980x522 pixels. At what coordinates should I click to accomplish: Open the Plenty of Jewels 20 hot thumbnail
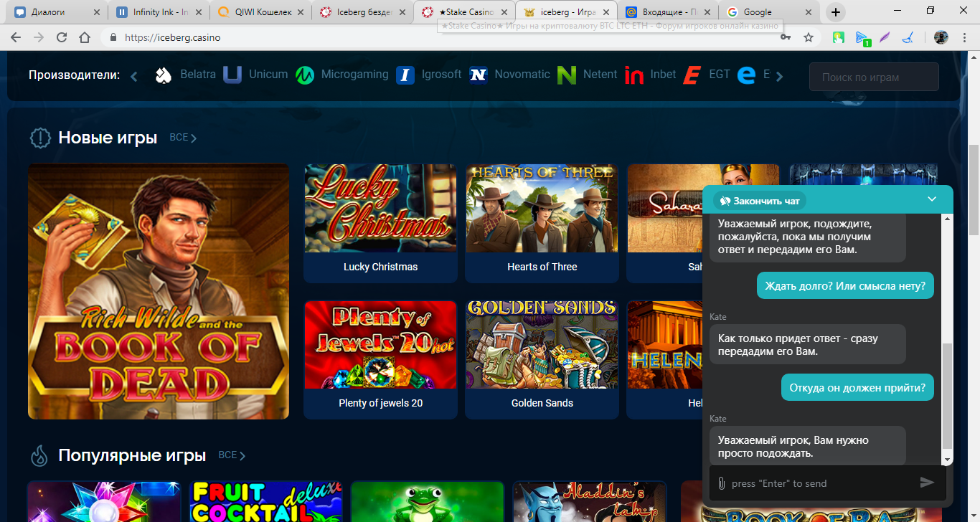(x=380, y=345)
